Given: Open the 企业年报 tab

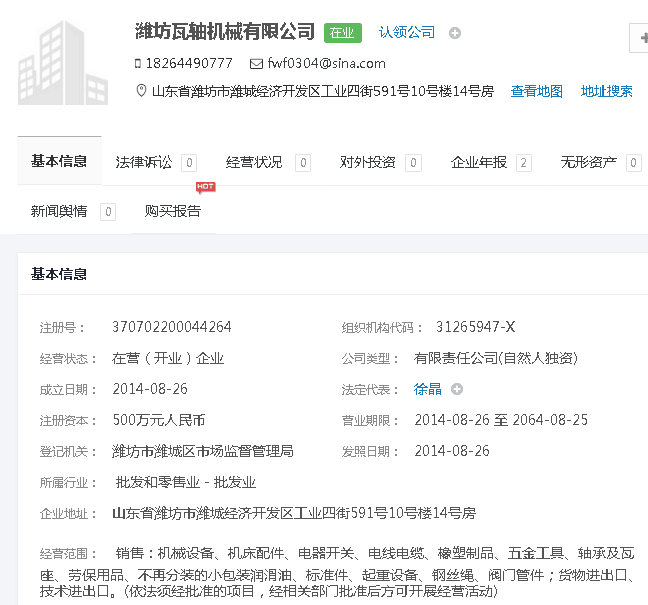Looking at the screenshot, I should [479, 162].
